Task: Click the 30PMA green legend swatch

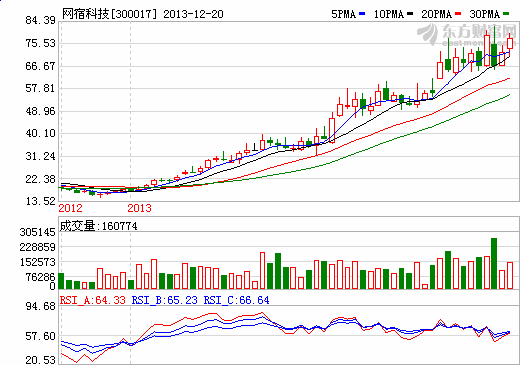Action: click(506, 14)
